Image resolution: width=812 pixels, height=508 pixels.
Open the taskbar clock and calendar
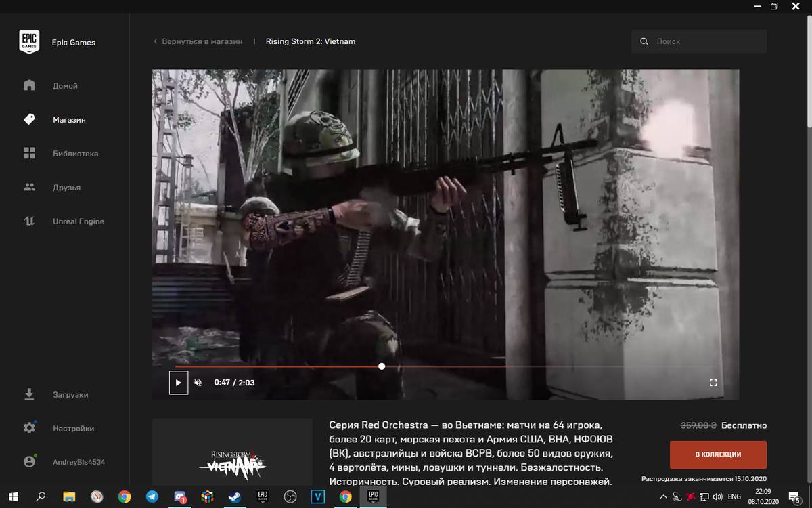(763, 496)
